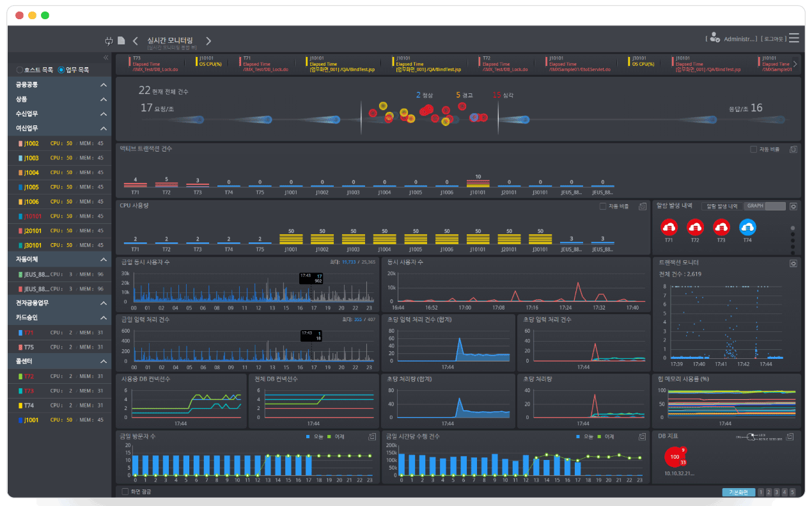The height and width of the screenshot is (506, 812).
Task: Collapse the 상품 group
Action: tap(104, 100)
